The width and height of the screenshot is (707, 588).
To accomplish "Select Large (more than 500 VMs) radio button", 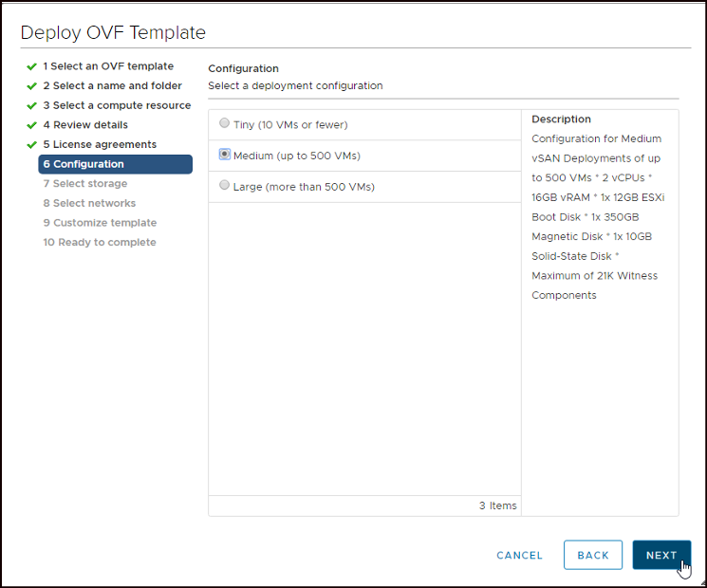I will click(224, 186).
